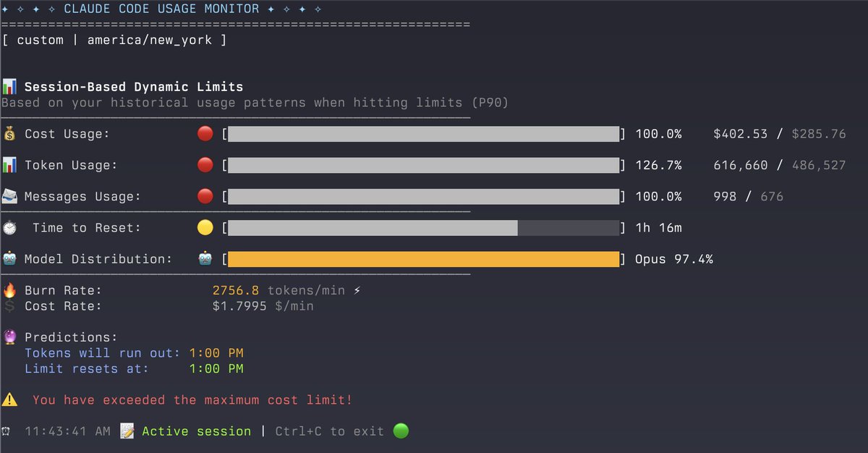The image size is (868, 453).
Task: Click the Cost Usage progress bar
Action: pos(424,134)
